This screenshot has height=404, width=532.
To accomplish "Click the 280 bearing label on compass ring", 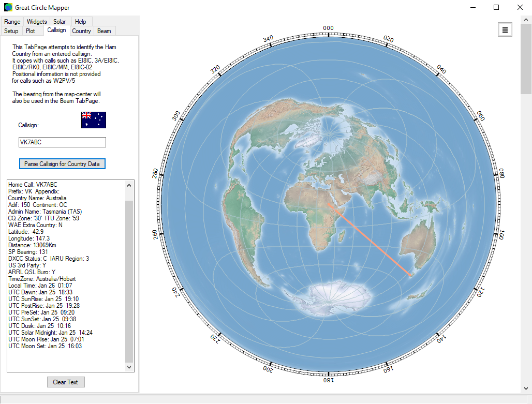I will [155, 173].
